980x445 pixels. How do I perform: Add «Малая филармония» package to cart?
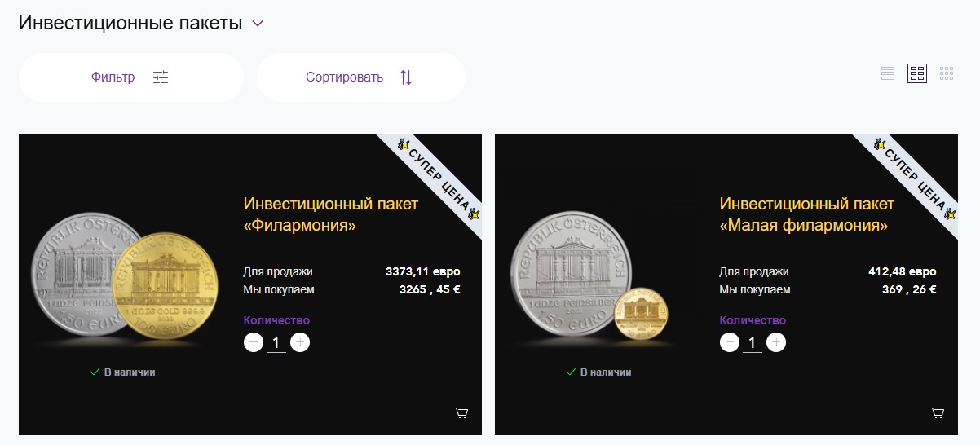coord(937,413)
